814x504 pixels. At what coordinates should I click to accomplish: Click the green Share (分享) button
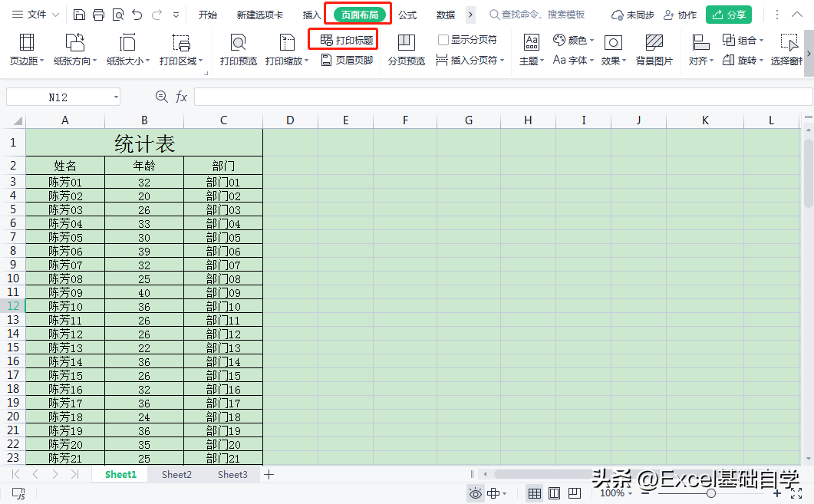[x=728, y=15]
